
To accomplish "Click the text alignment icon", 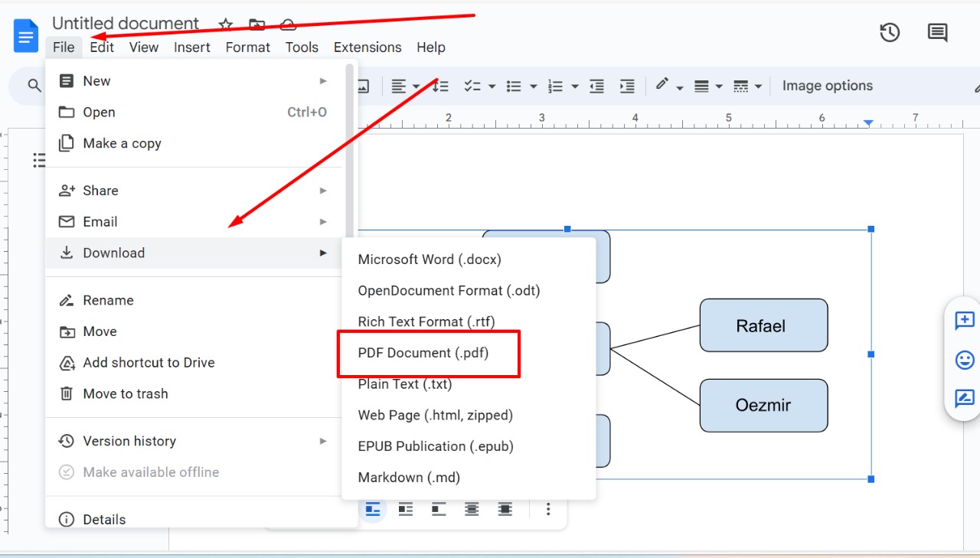I will 399,86.
